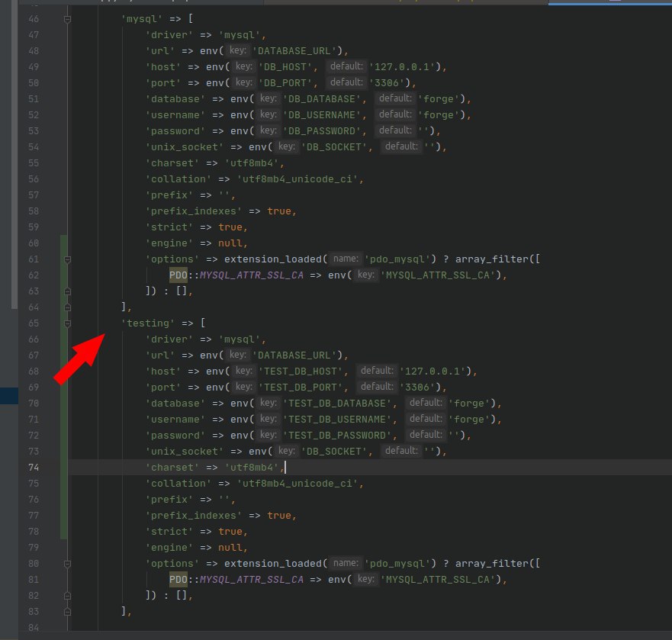Click line number 84 in the gutter
This screenshot has width=672, height=640.
click(x=34, y=628)
